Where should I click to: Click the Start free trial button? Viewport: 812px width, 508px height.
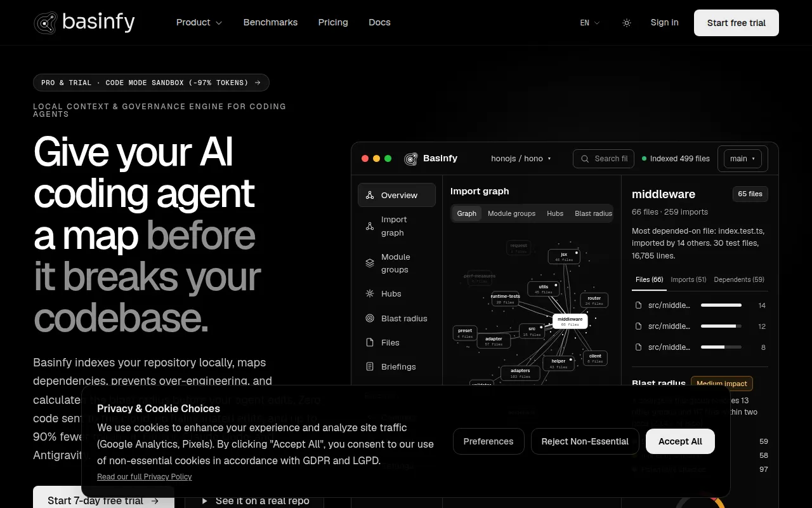tap(737, 23)
